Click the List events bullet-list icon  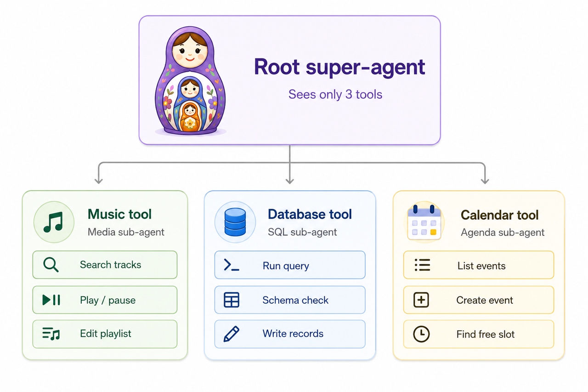[x=422, y=265]
